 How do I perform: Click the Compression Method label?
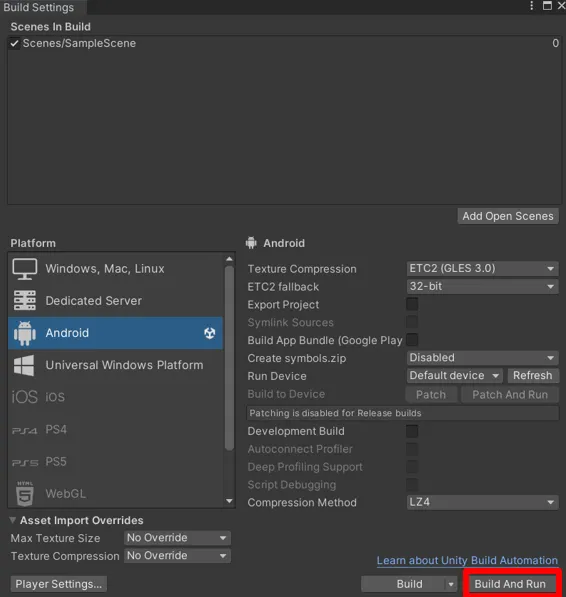pos(302,503)
